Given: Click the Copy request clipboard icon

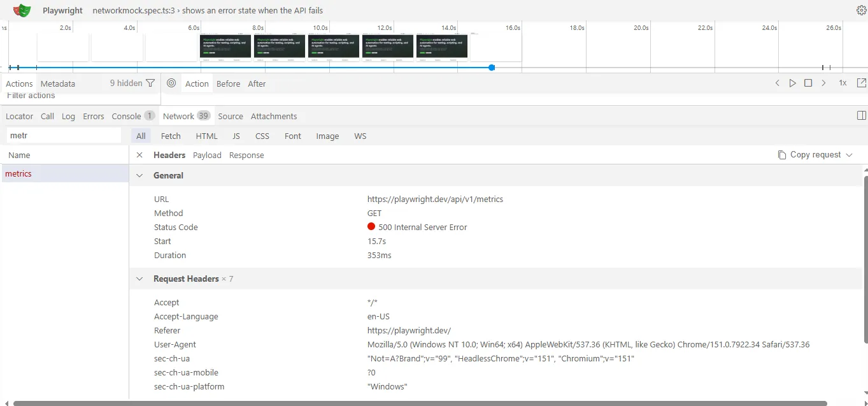Looking at the screenshot, I should (x=782, y=155).
